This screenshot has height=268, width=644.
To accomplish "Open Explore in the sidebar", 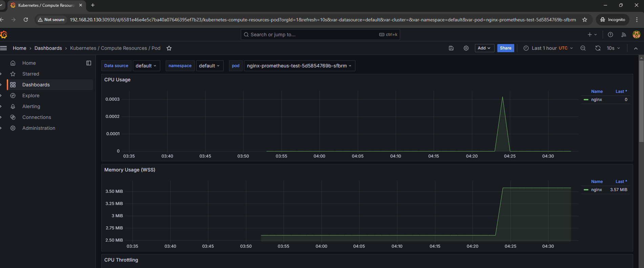I will click(x=31, y=96).
